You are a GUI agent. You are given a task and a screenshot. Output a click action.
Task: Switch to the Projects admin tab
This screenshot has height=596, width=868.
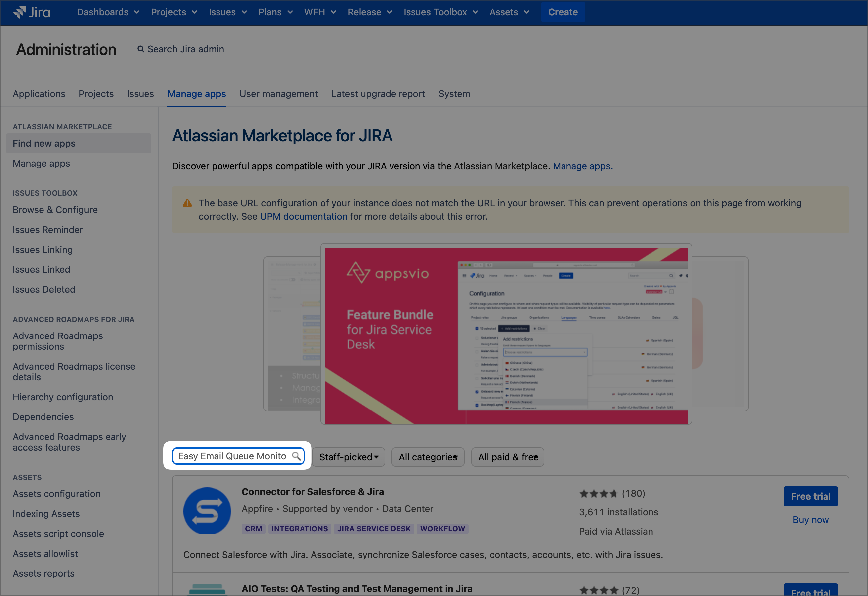point(96,94)
